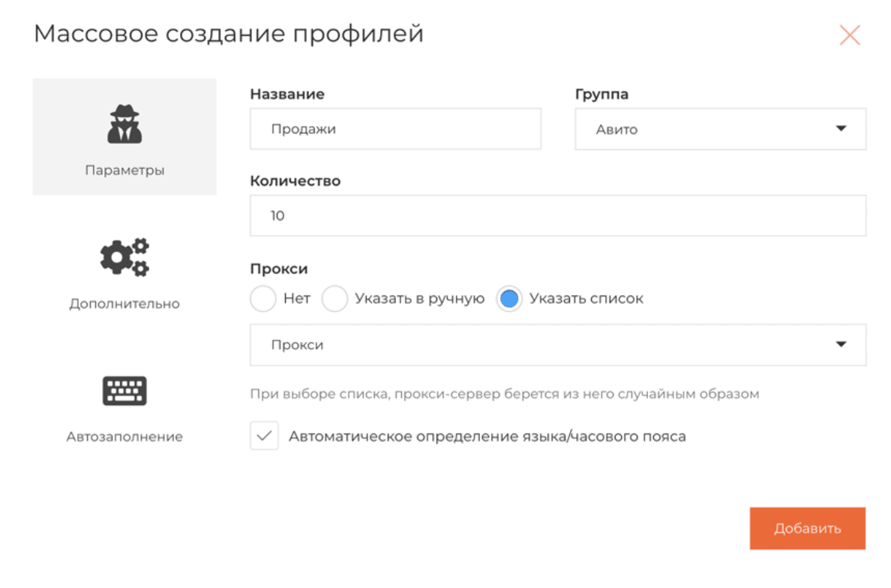The image size is (891, 588).
Task: Click the spy agent Параметры icon
Action: [x=124, y=124]
